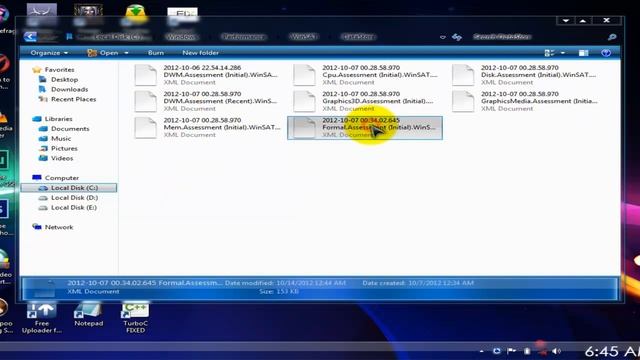Image resolution: width=640 pixels, height=360 pixels.
Task: Open the view options dropdown arrow
Action: (563, 53)
